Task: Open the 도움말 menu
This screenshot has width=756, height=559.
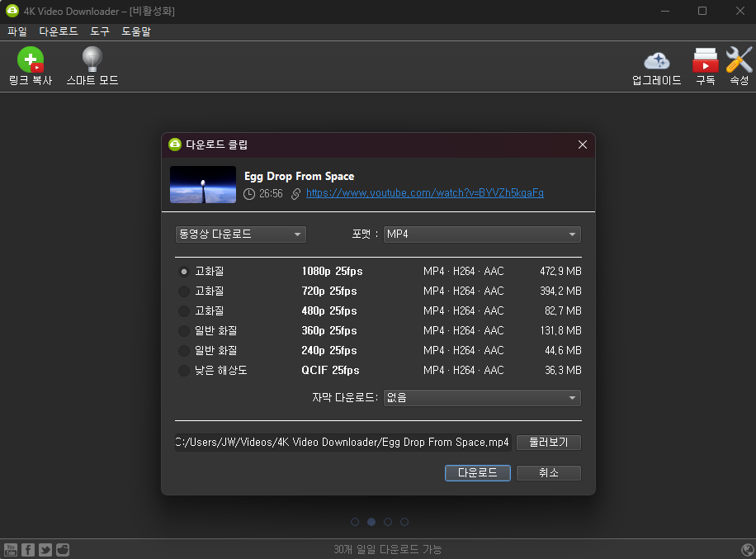Action: 136,32
